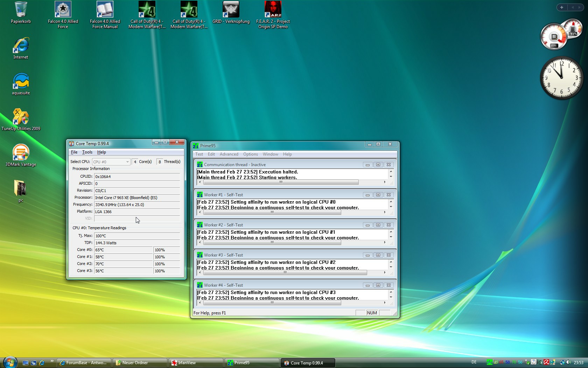
Task: Open the Windows Start orb
Action: (10, 362)
